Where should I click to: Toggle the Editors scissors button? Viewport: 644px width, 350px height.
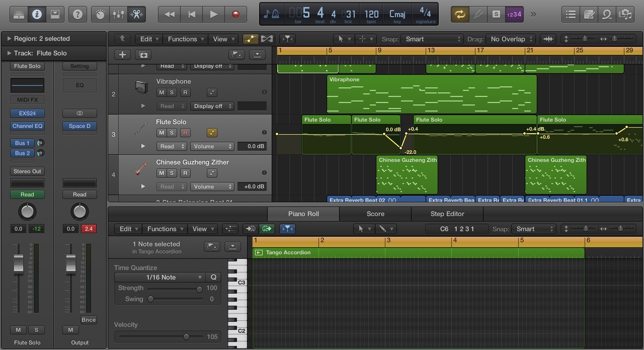[137, 14]
